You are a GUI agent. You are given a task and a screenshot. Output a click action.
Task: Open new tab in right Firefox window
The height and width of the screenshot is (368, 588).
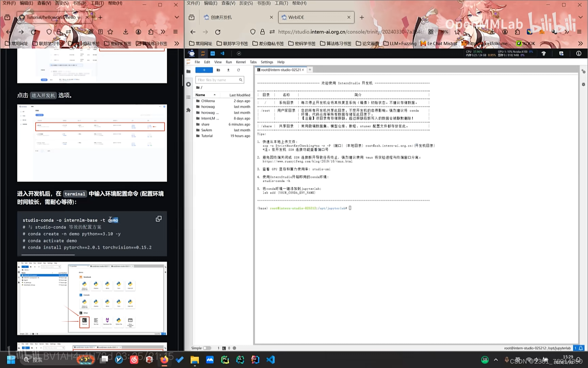point(362,17)
